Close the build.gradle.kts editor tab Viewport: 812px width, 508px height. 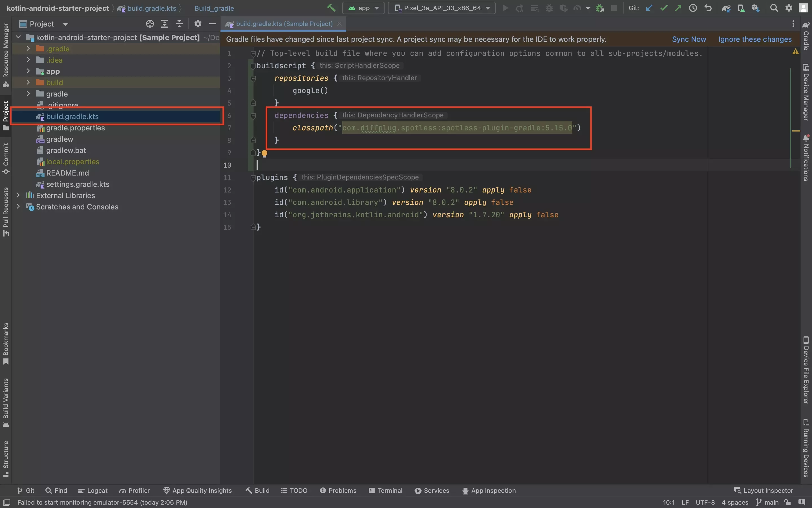coord(339,23)
